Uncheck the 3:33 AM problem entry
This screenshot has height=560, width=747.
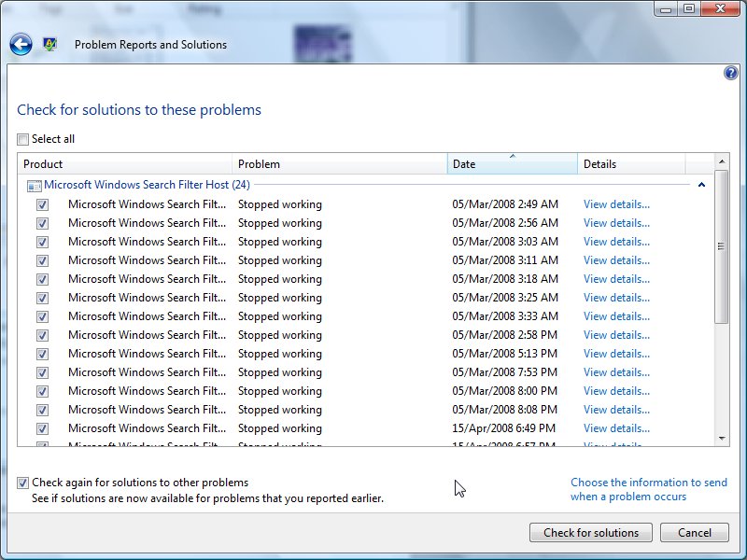(42, 316)
